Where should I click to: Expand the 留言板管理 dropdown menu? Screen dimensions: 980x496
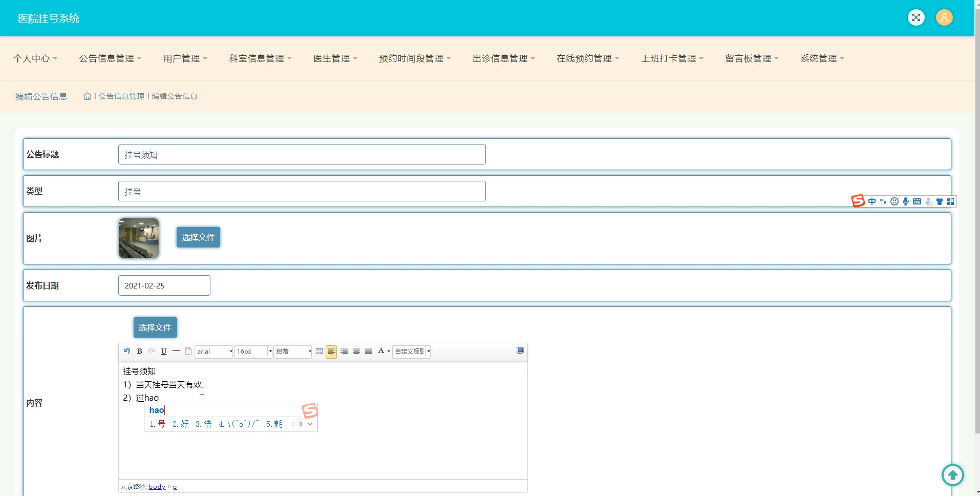tap(752, 58)
